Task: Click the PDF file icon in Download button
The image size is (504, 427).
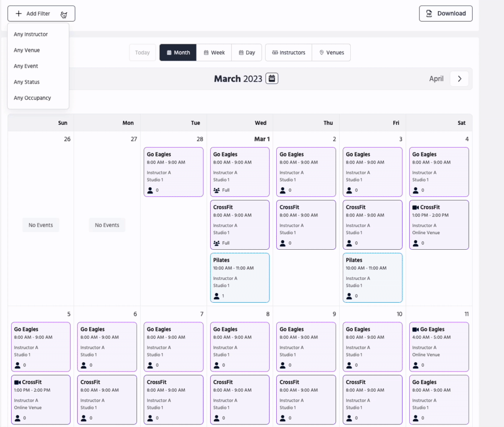Action: [x=429, y=14]
